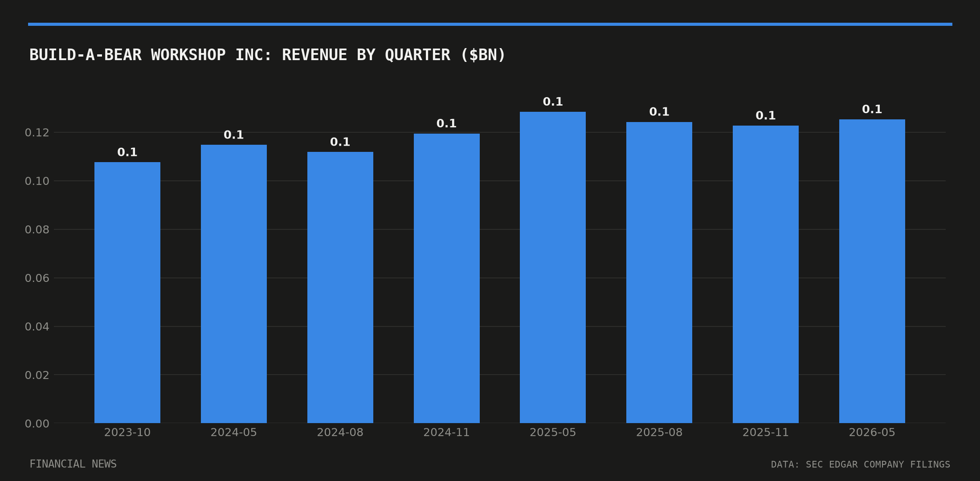The image size is (980, 481).
Task: Click the 0.00 y-axis tick label
Action: pos(37,424)
